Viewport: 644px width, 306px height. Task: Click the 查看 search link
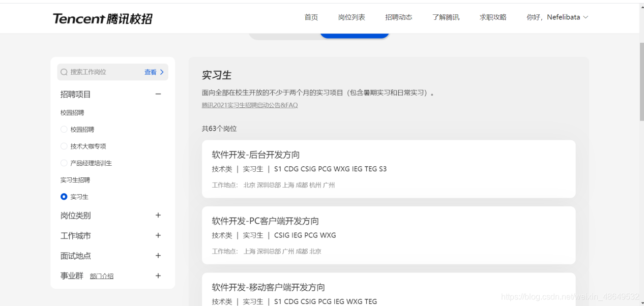[x=151, y=72]
